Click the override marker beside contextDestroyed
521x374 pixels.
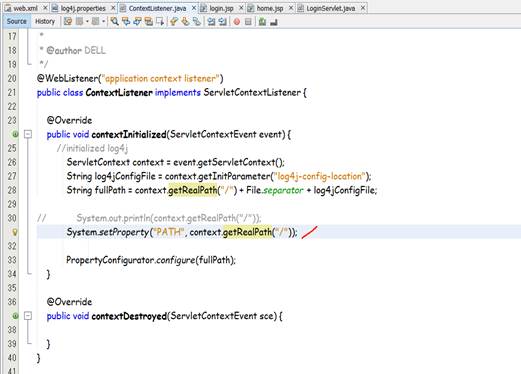(x=15, y=316)
